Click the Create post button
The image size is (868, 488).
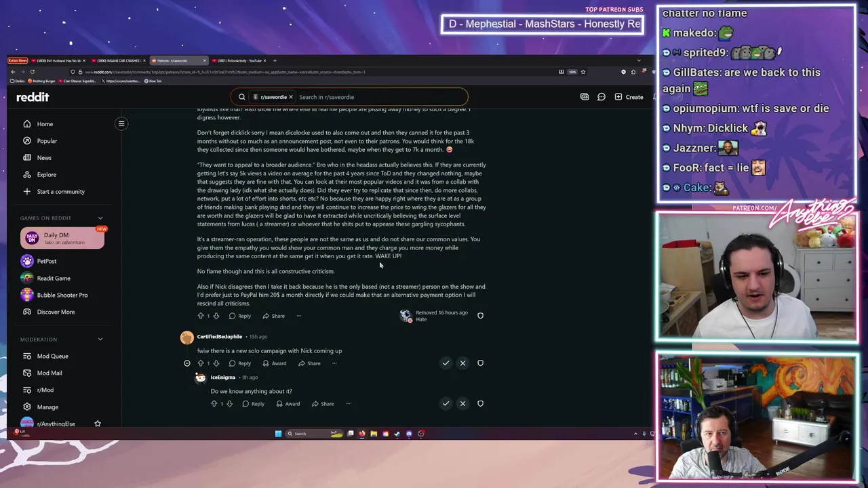click(x=629, y=97)
